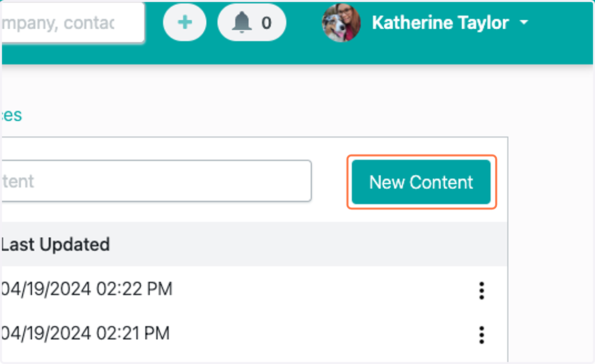The width and height of the screenshot is (595, 364).
Task: Select the row dated 04/19/2024 02:22 PM
Action: pos(254,289)
